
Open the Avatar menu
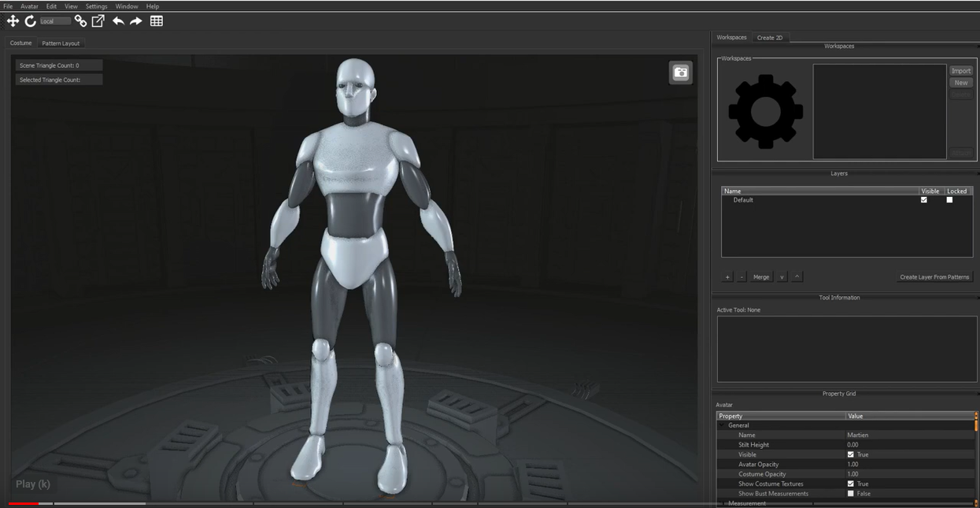(29, 6)
